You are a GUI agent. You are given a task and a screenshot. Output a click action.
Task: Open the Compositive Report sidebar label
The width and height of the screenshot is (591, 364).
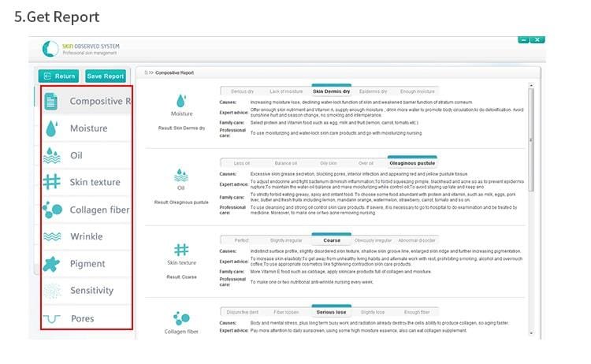(x=100, y=101)
